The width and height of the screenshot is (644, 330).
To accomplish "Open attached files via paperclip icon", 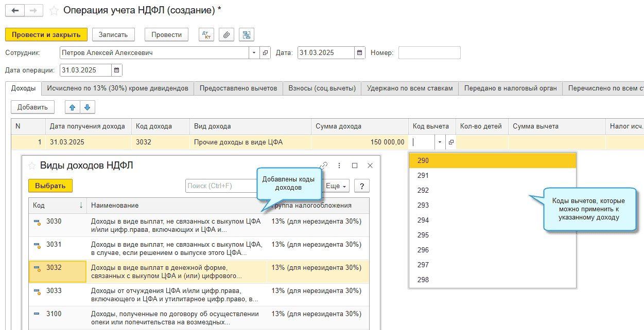I will point(227,34).
